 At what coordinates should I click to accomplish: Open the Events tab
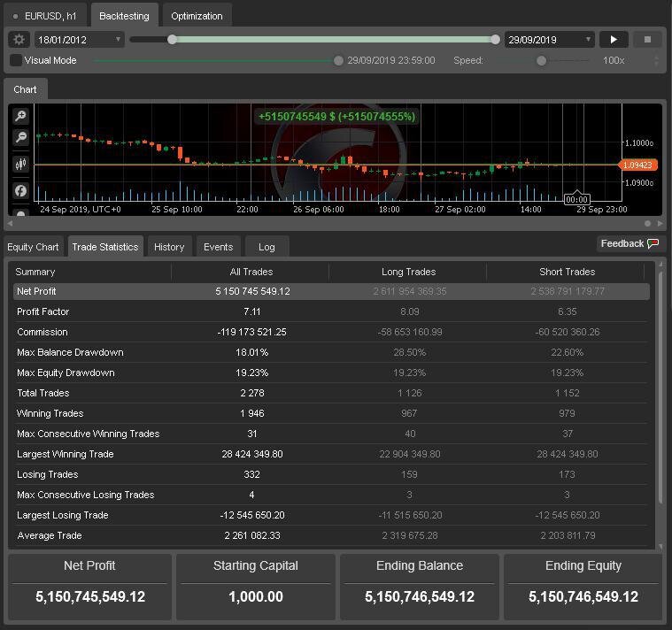(x=218, y=247)
